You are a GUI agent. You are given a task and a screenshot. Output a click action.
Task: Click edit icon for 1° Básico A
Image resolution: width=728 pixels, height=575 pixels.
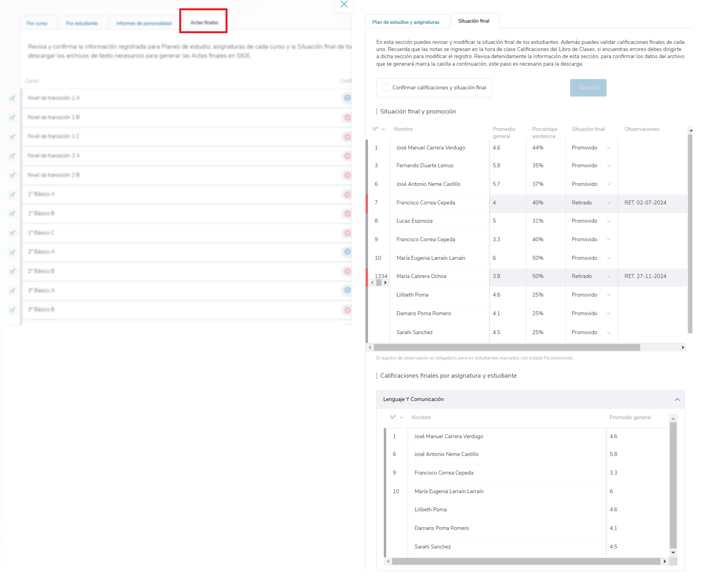(x=12, y=194)
